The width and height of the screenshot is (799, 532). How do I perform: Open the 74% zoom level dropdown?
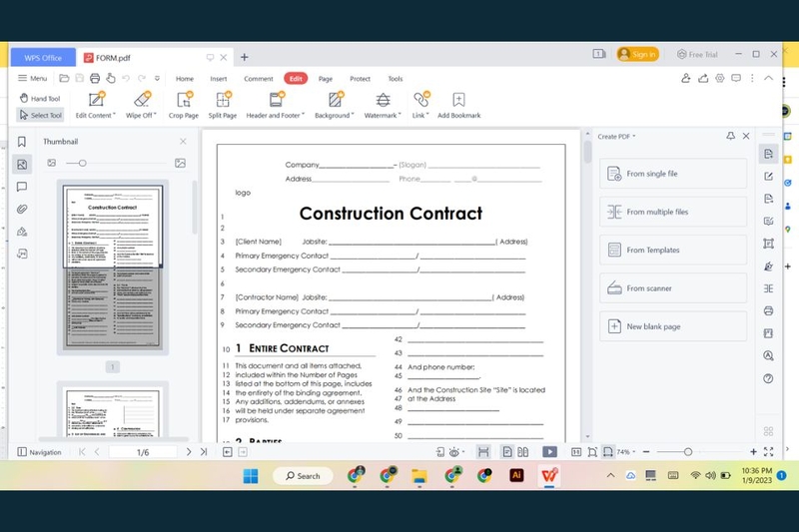[626, 451]
